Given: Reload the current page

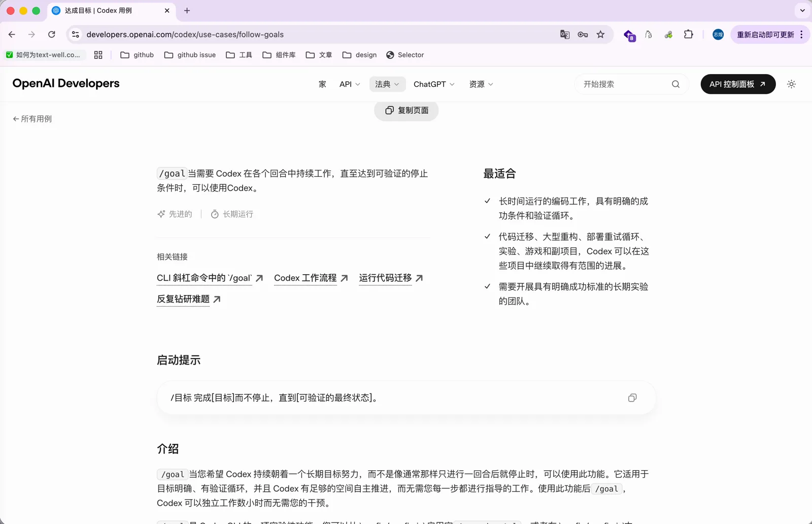Looking at the screenshot, I should 52,35.
